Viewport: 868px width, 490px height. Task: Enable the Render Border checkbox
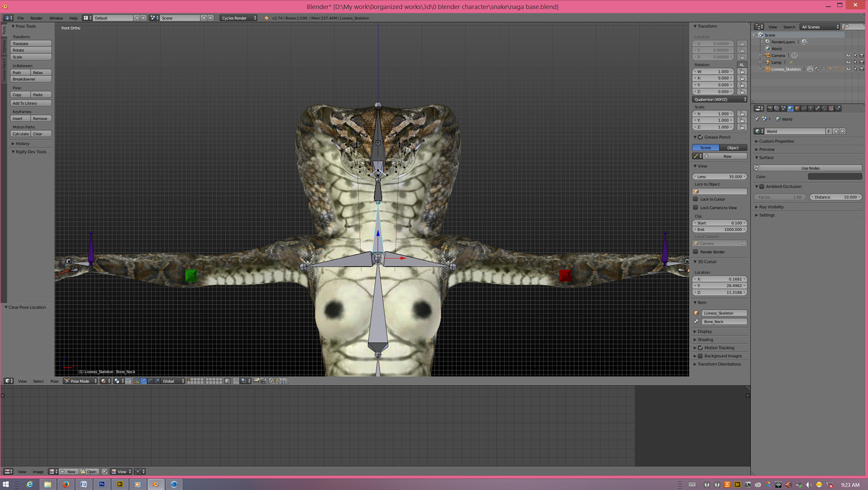pyautogui.click(x=696, y=252)
